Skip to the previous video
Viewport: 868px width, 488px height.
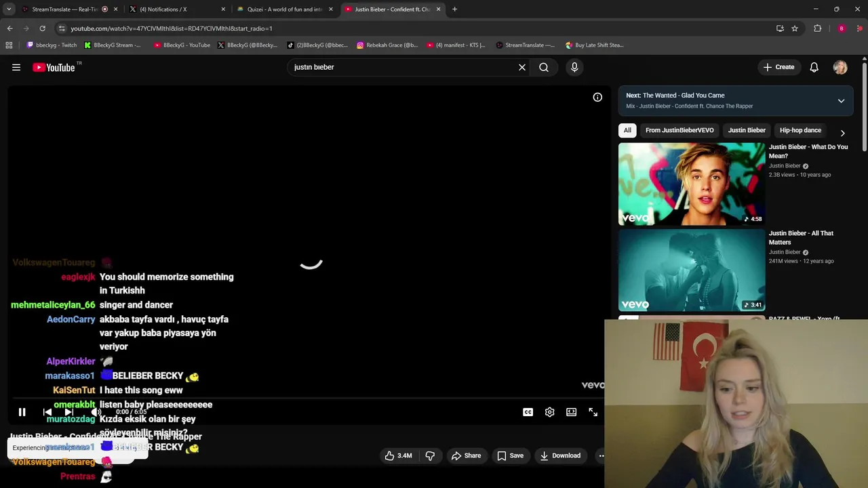tap(47, 412)
